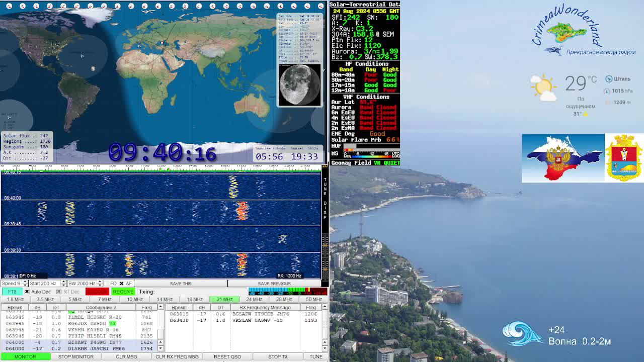
Task: Toggle the FD checkbox
Action: coord(106,284)
